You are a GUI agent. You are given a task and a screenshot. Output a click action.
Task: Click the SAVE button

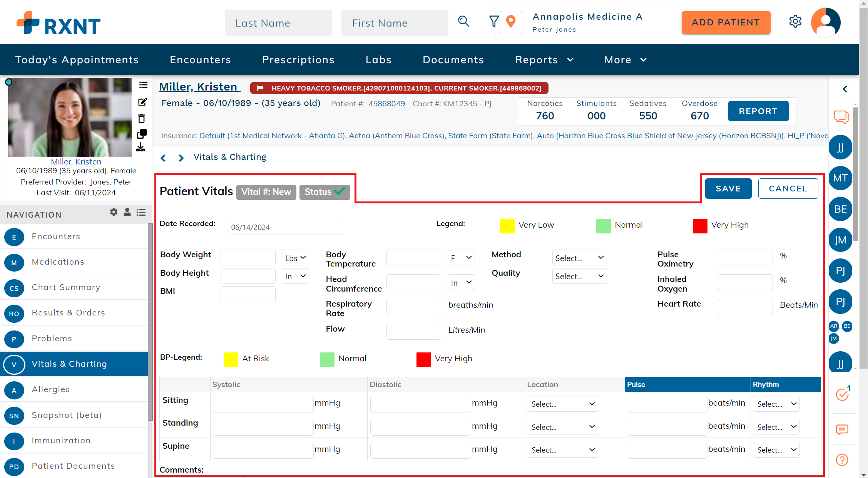pos(728,188)
